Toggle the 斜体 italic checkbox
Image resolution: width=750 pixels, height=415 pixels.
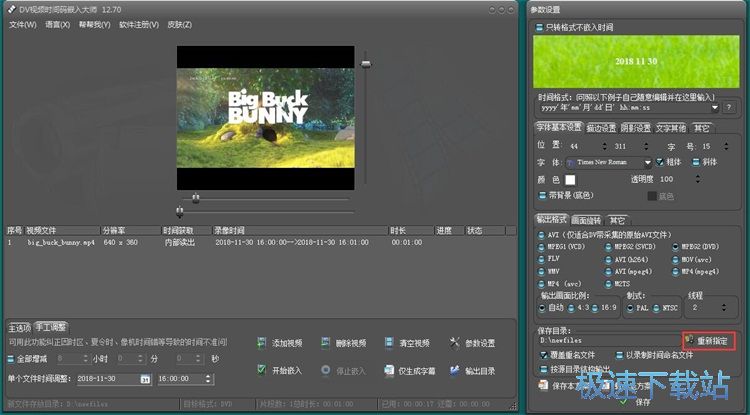pos(696,162)
